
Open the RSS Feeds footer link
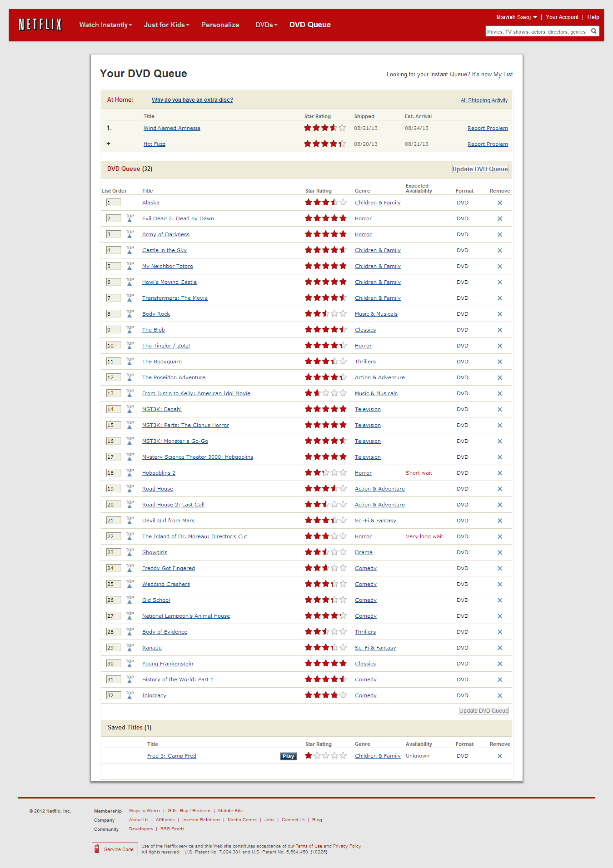click(x=172, y=829)
